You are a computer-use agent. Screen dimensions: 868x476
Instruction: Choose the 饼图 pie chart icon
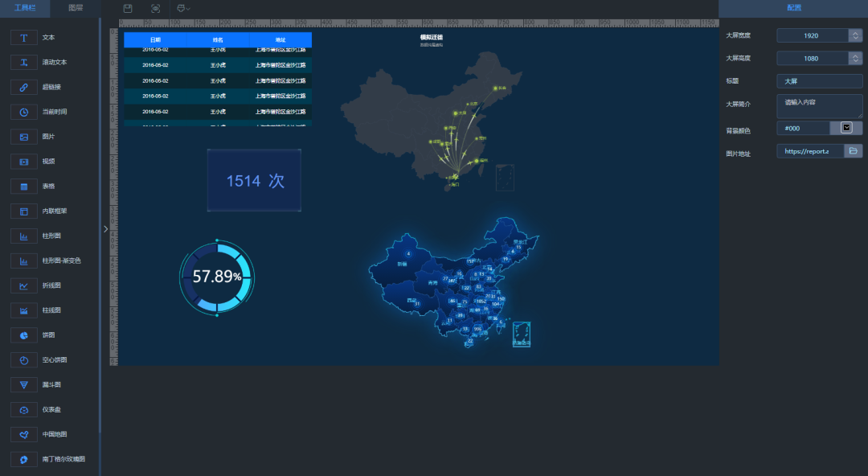coord(24,334)
